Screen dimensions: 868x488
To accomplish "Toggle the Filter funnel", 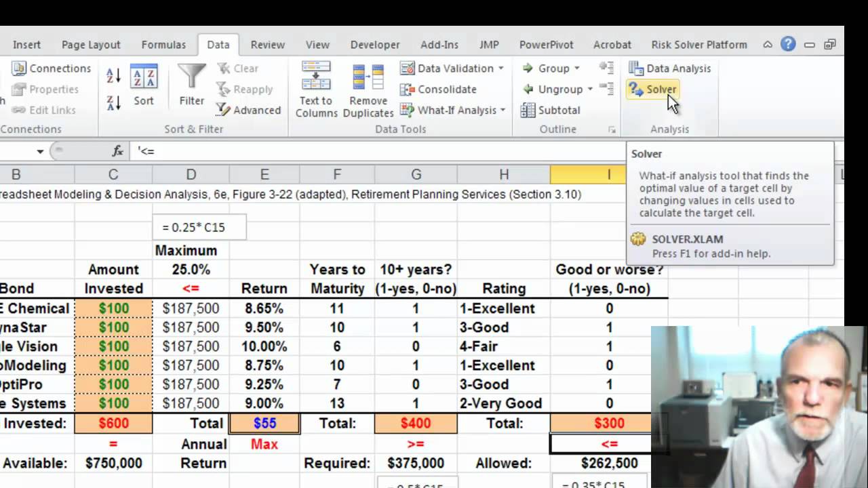I will coord(192,86).
